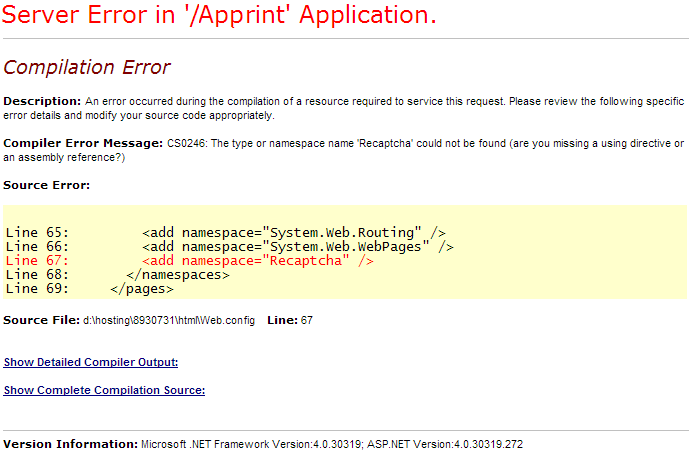This screenshot has width=690, height=473.
Task: Click the 'Source File:' label
Action: (41, 320)
